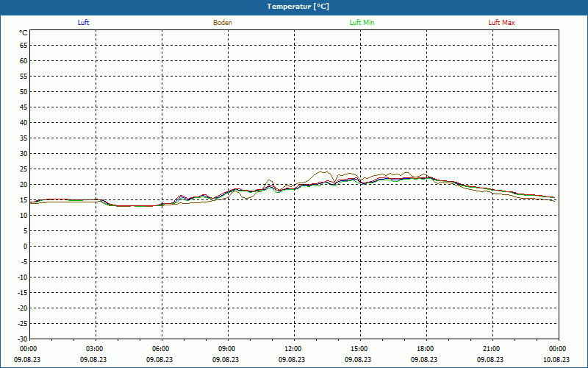Click the 50 y-axis value

(24, 91)
